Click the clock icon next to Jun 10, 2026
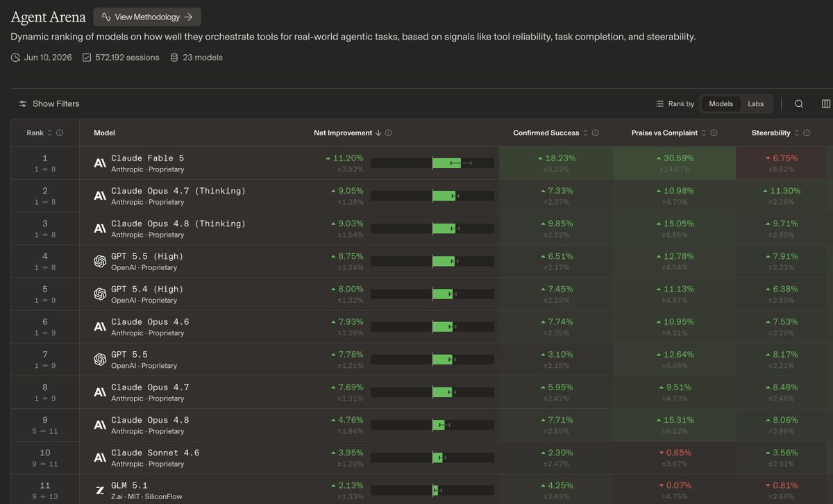Viewport: 833px width, 504px height. 15,58
